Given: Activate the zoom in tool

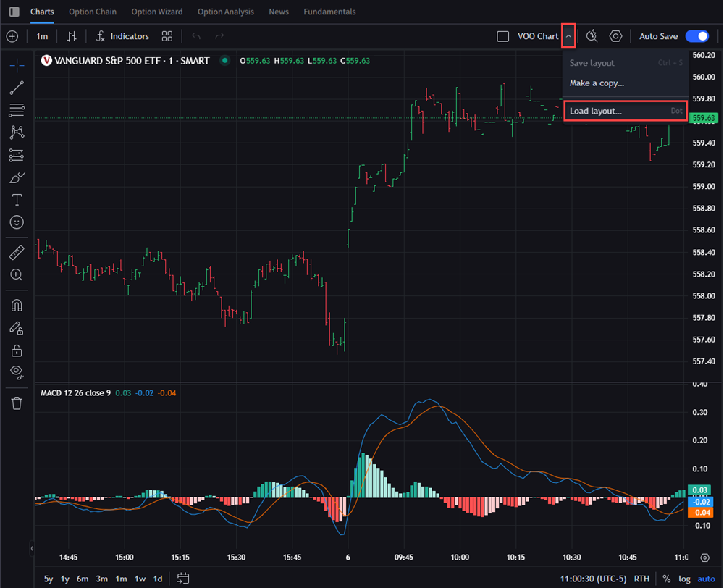Looking at the screenshot, I should tap(17, 275).
